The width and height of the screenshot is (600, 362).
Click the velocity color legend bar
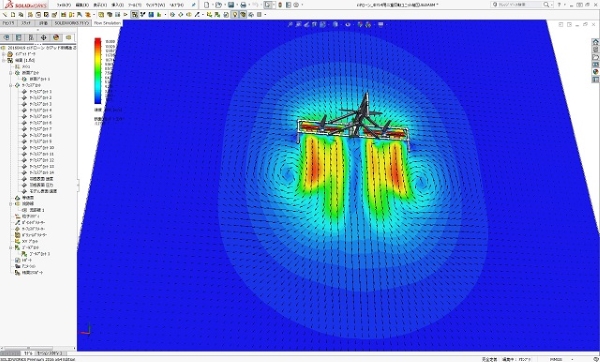pyautogui.click(x=98, y=71)
